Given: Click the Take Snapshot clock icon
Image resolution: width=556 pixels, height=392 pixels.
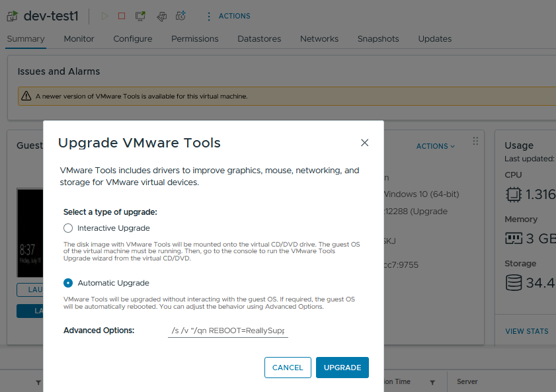Looking at the screenshot, I should point(180,16).
